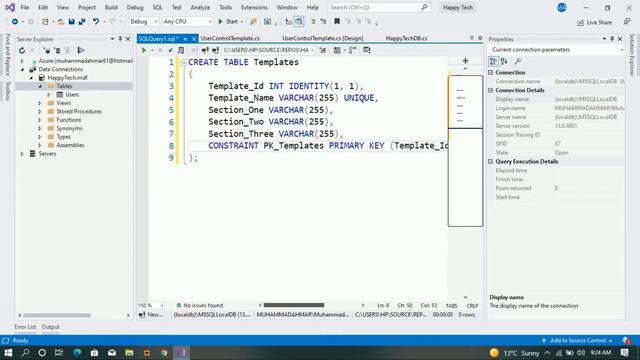The image size is (640, 360).
Task: Click the Parse checkmark icon
Action: tap(170, 50)
